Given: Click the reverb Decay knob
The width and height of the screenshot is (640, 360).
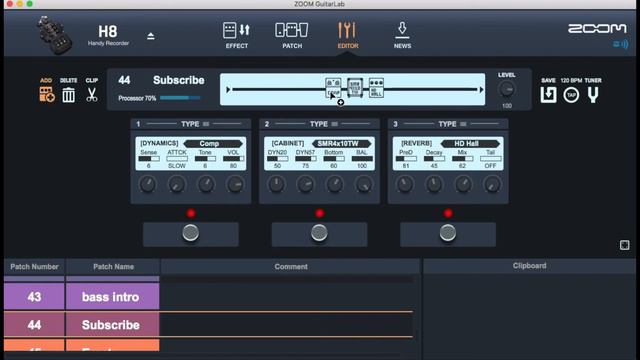Looking at the screenshot, I should coord(434,184).
